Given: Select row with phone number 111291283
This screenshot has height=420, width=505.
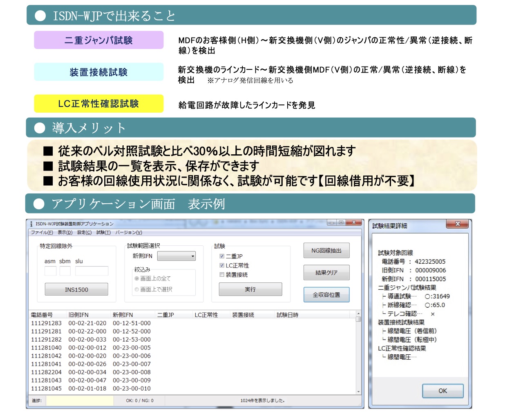Looking at the screenshot, I should click(192, 323).
